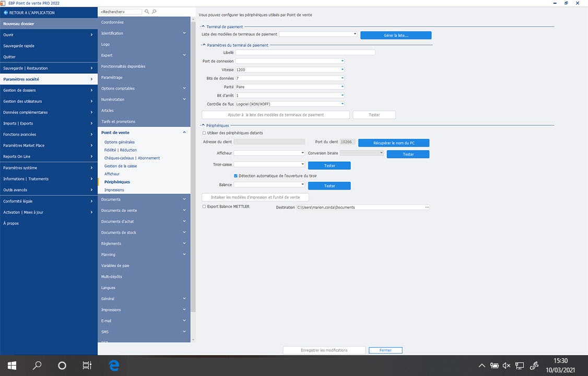Screen dimensions: 588x376
Task: Enable Utiliser des périphériques distants
Action: [x=204, y=132]
